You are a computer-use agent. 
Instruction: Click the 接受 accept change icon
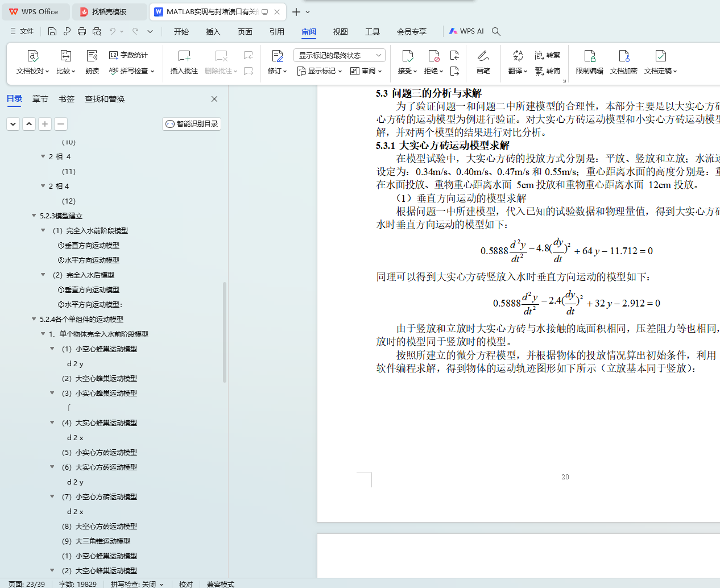pos(407,56)
